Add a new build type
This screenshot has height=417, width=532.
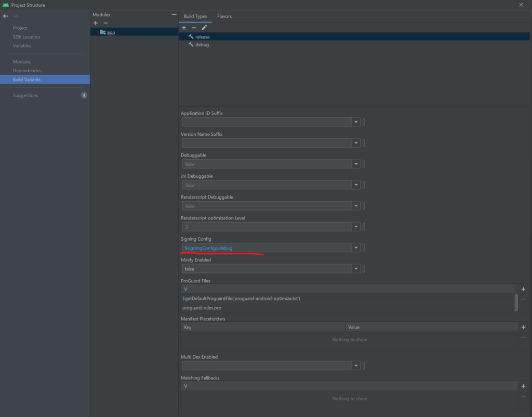click(184, 28)
